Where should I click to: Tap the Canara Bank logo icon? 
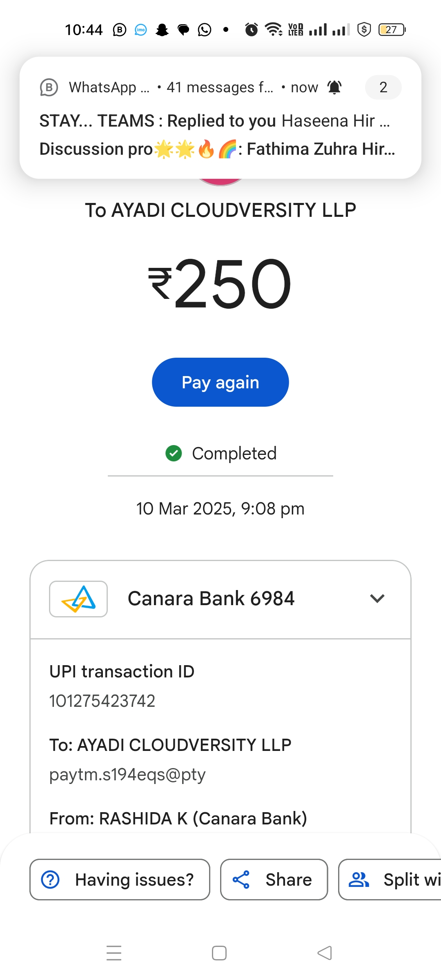[78, 599]
